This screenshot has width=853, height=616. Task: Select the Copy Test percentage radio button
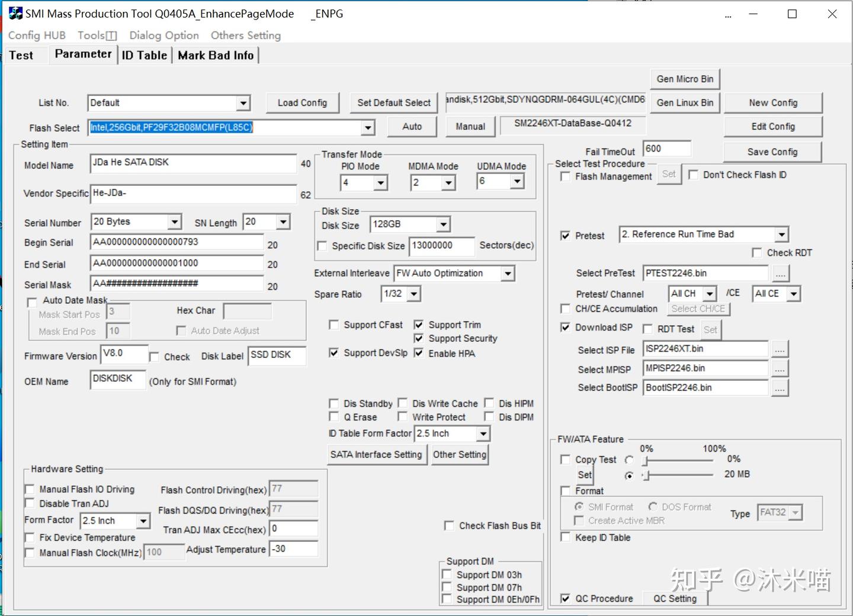coord(629,460)
